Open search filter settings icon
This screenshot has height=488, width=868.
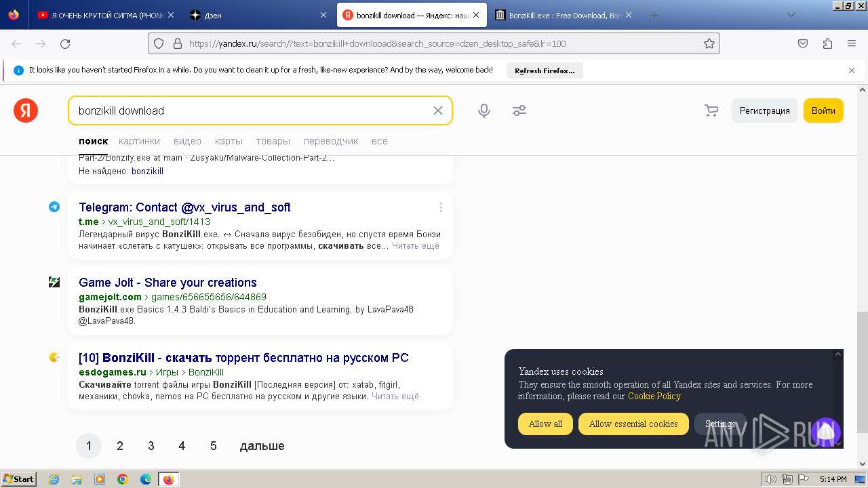coord(519,110)
